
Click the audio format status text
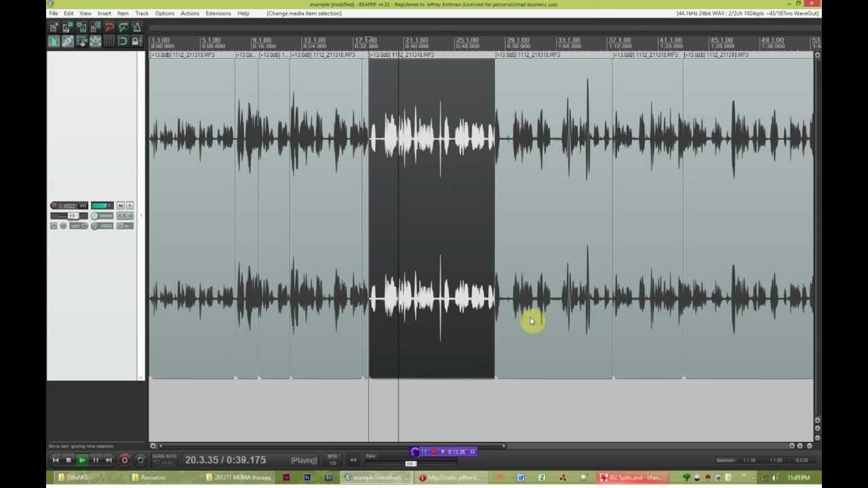tap(747, 14)
